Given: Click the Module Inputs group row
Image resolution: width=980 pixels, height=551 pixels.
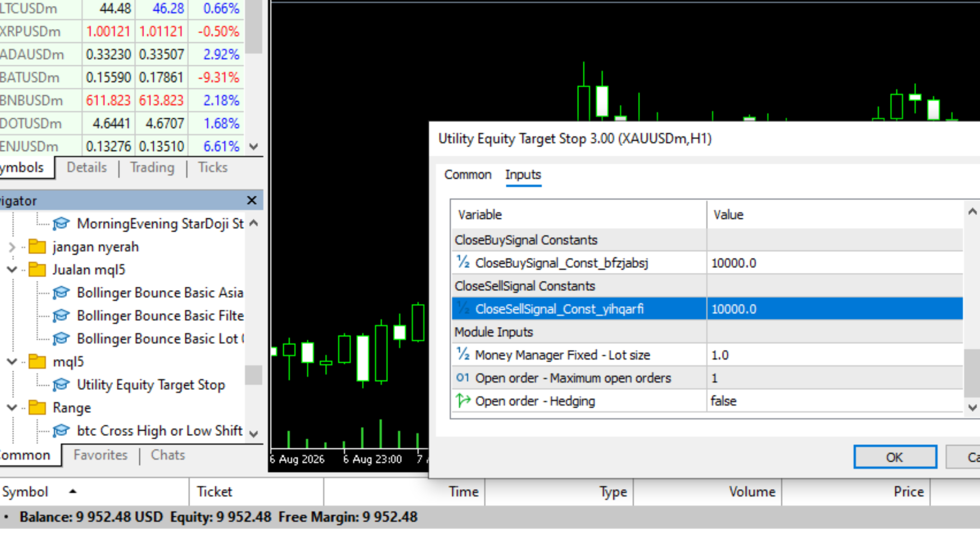Looking at the screenshot, I should tap(707, 332).
